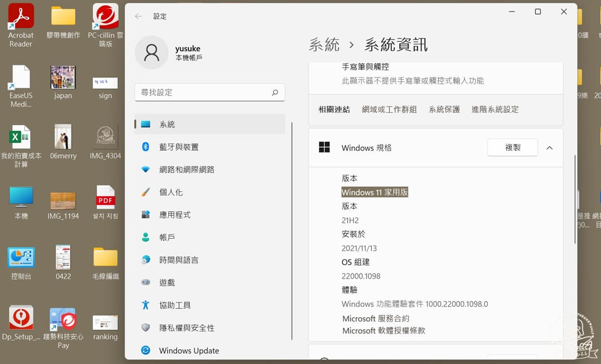Select the 應用程式 apps icon
The width and height of the screenshot is (601, 364).
coord(146,215)
